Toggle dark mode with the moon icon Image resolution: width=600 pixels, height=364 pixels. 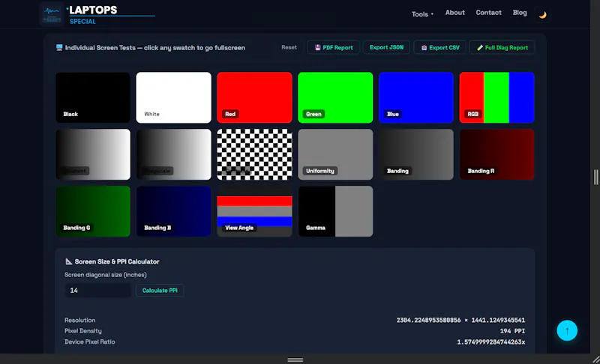pyautogui.click(x=542, y=15)
